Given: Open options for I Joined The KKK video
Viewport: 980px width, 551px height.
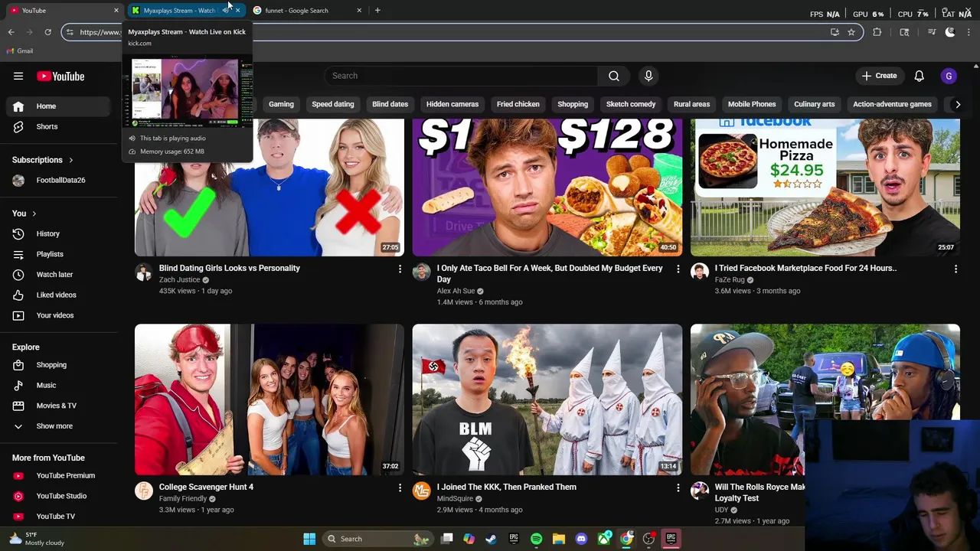Looking at the screenshot, I should click(x=678, y=487).
